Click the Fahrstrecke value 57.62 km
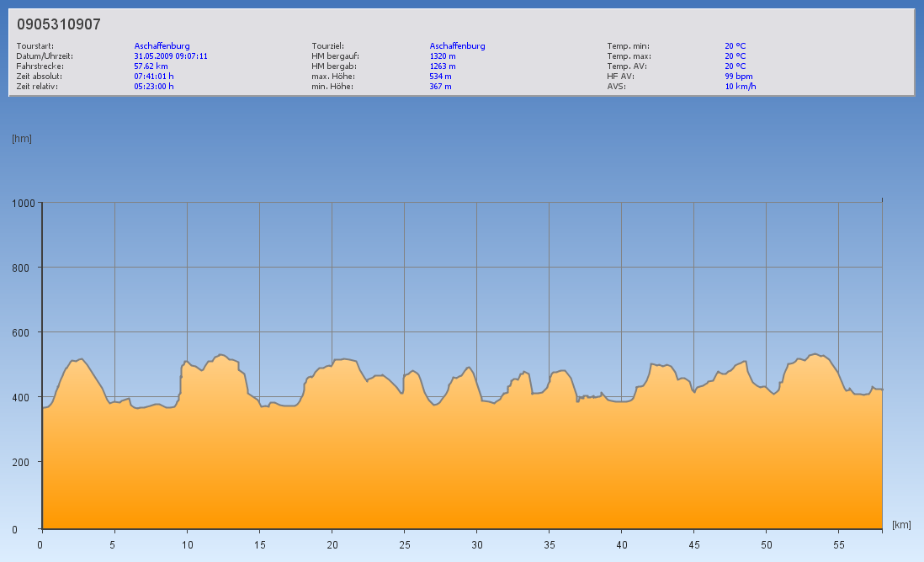Image resolution: width=924 pixels, height=562 pixels. [x=151, y=66]
